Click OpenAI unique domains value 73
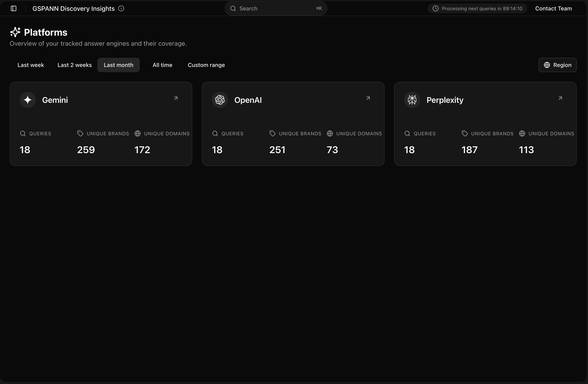Viewport: 588px width, 384px height. coord(332,150)
